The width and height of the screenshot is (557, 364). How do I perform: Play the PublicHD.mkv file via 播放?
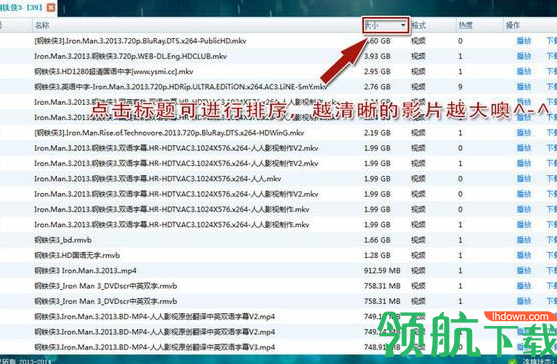524,41
